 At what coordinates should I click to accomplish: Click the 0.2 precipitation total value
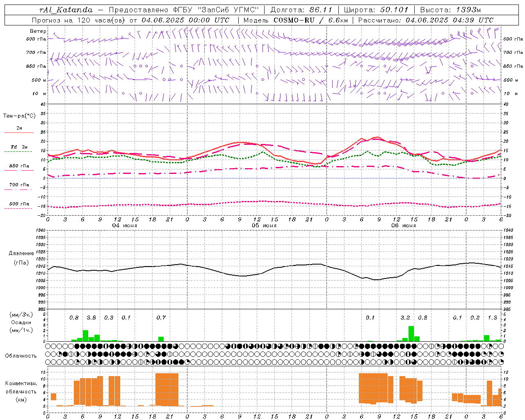tap(475, 318)
